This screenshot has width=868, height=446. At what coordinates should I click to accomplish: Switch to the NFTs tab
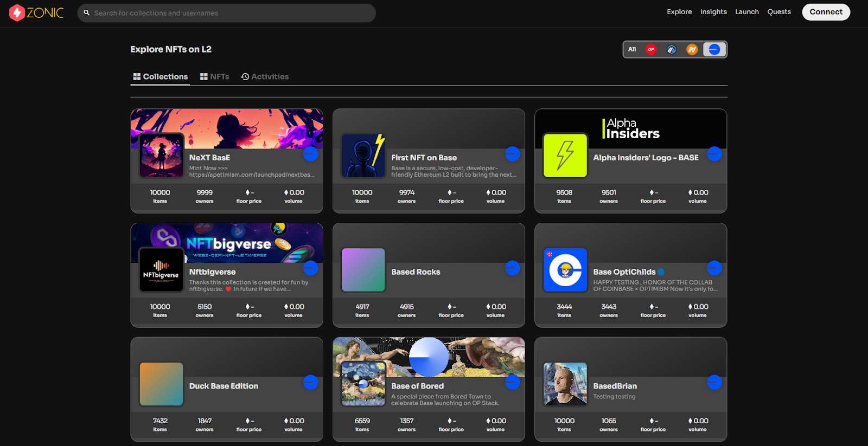pyautogui.click(x=215, y=76)
